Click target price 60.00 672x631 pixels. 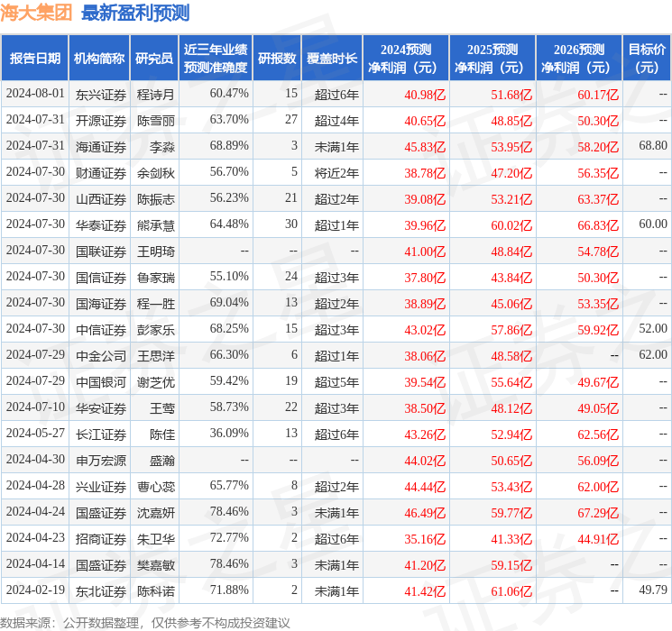pos(653,224)
